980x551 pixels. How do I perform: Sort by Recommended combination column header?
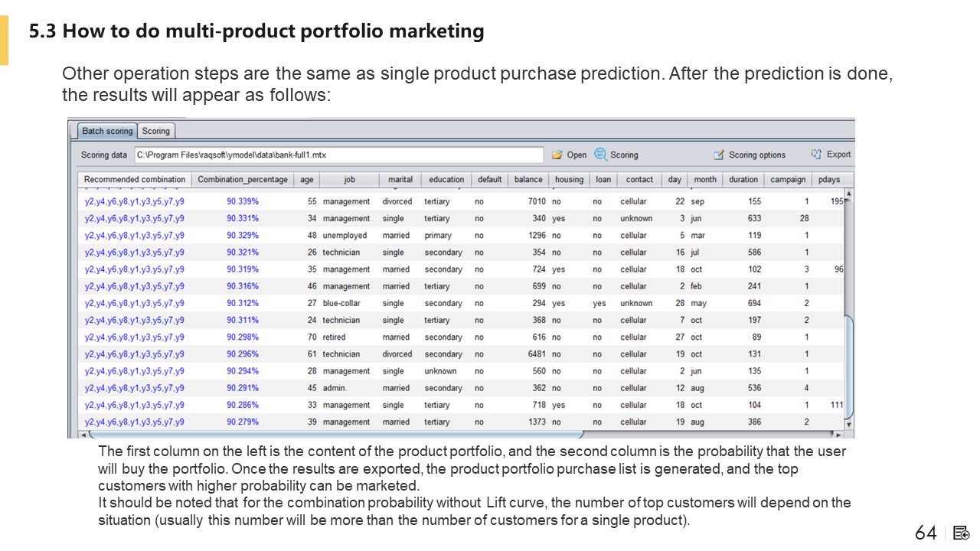(x=135, y=180)
